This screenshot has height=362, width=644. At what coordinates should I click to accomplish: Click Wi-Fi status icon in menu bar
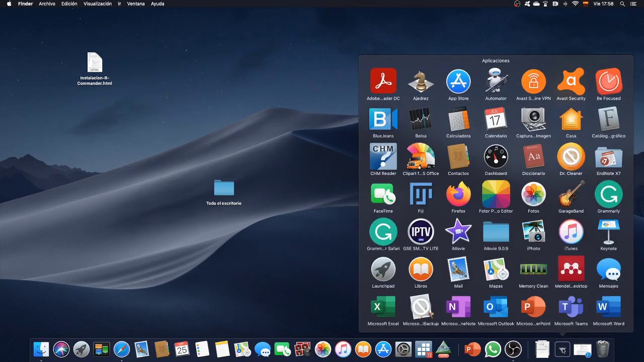pos(575,4)
